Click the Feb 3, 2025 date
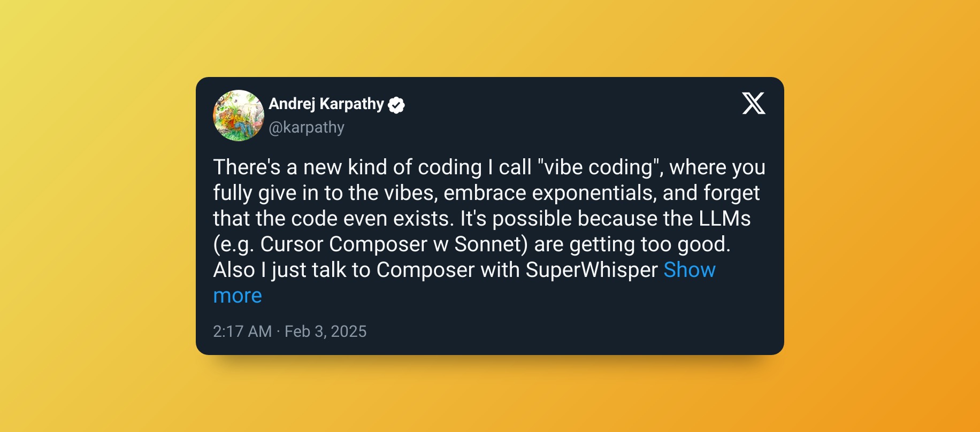 click(x=325, y=331)
